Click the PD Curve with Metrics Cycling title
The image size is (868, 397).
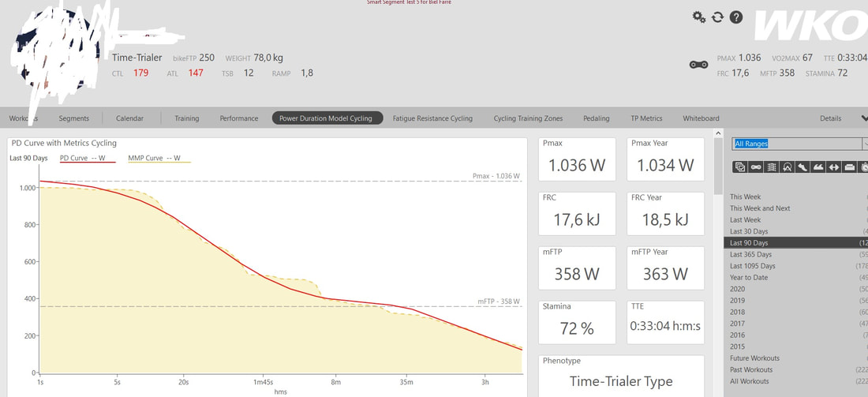click(64, 143)
